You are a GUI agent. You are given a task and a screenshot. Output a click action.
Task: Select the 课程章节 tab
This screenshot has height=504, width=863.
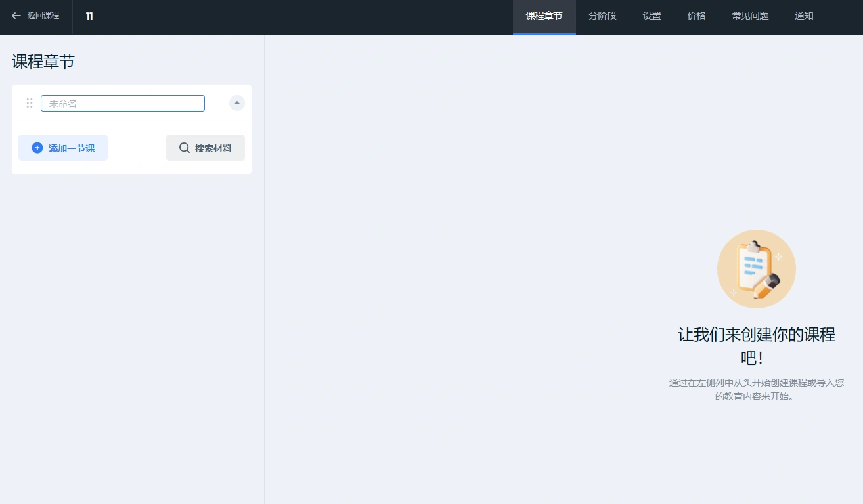click(544, 16)
